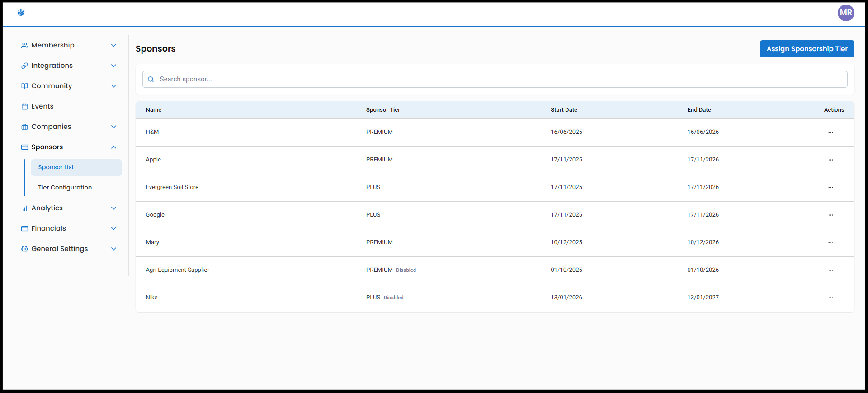Go to the Events page
Image resolution: width=868 pixels, height=393 pixels.
[42, 106]
